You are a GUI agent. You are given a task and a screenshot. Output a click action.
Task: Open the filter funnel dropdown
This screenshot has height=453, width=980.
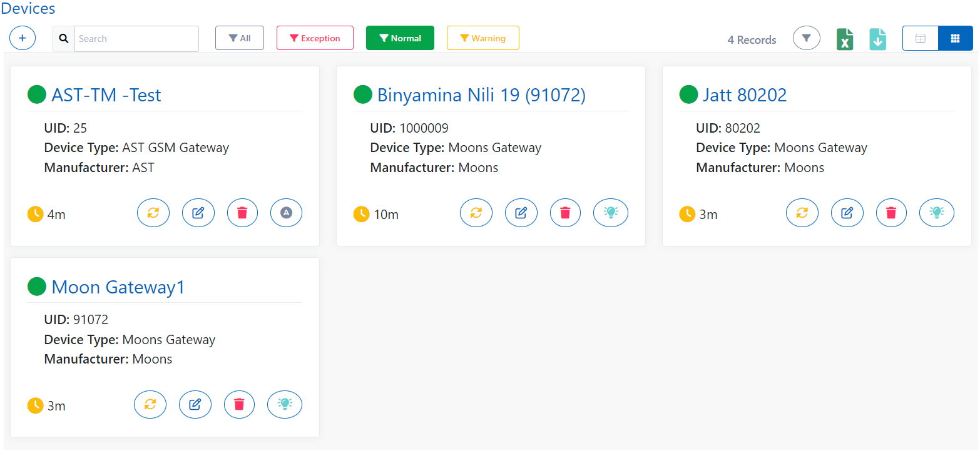point(806,38)
